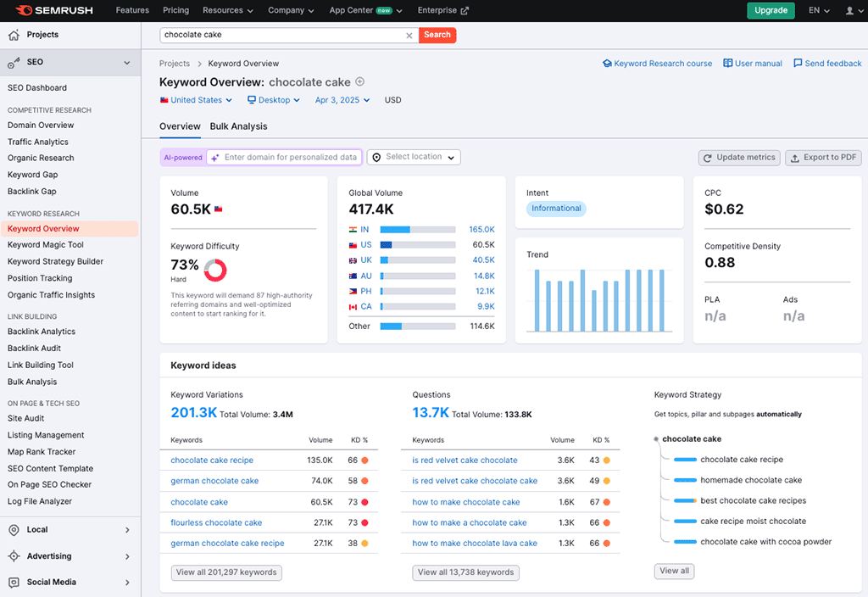Screen dimensions: 868x597
Task: Open the EN language dropdown
Action: pyautogui.click(x=820, y=10)
